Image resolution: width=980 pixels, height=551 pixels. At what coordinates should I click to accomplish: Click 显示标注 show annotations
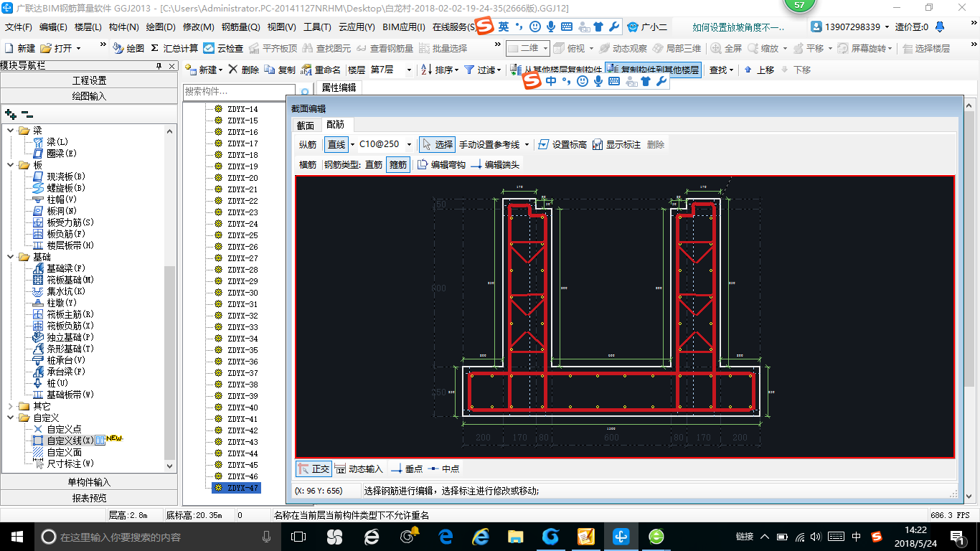616,144
